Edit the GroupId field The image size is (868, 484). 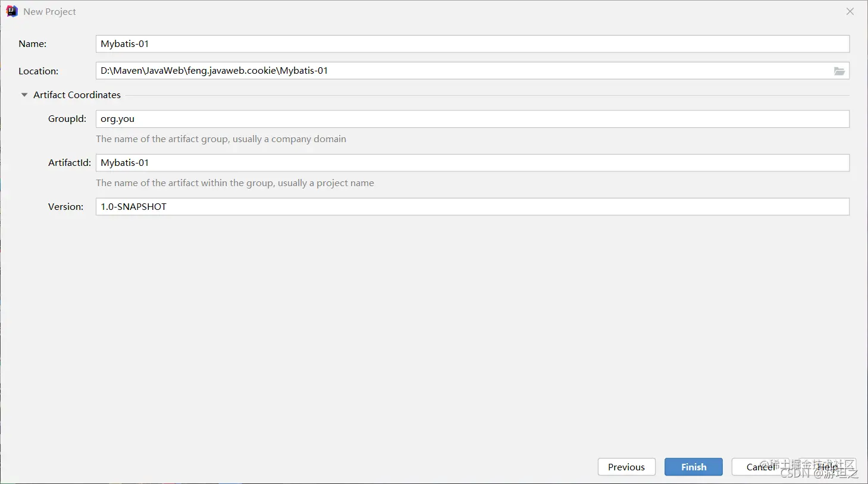(472, 119)
